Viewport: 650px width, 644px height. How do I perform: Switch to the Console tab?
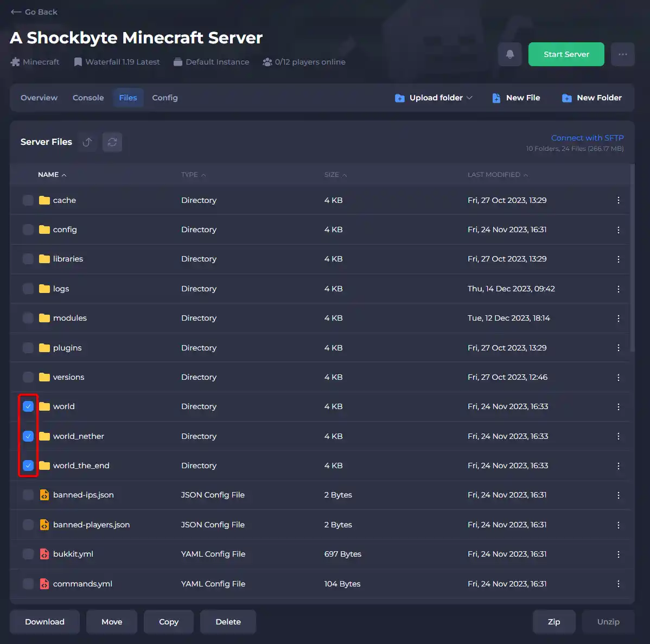[88, 98]
